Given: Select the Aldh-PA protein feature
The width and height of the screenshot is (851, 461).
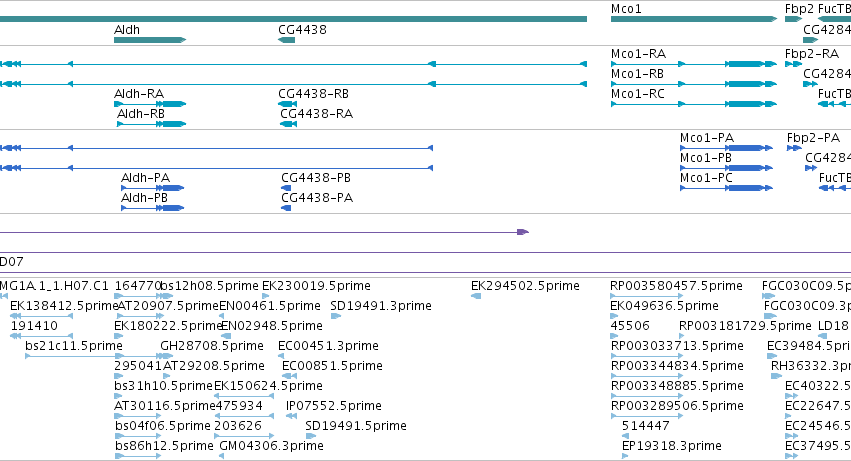Looking at the screenshot, I should click(153, 188).
